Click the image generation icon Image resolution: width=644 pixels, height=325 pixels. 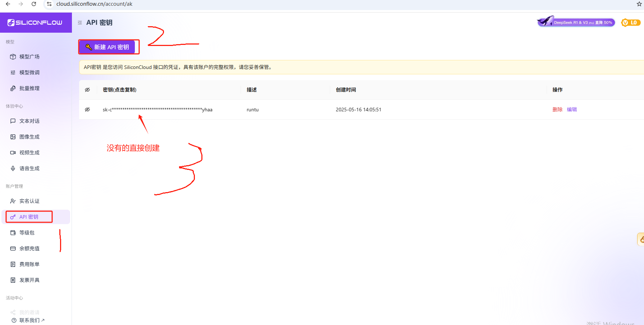click(x=13, y=137)
